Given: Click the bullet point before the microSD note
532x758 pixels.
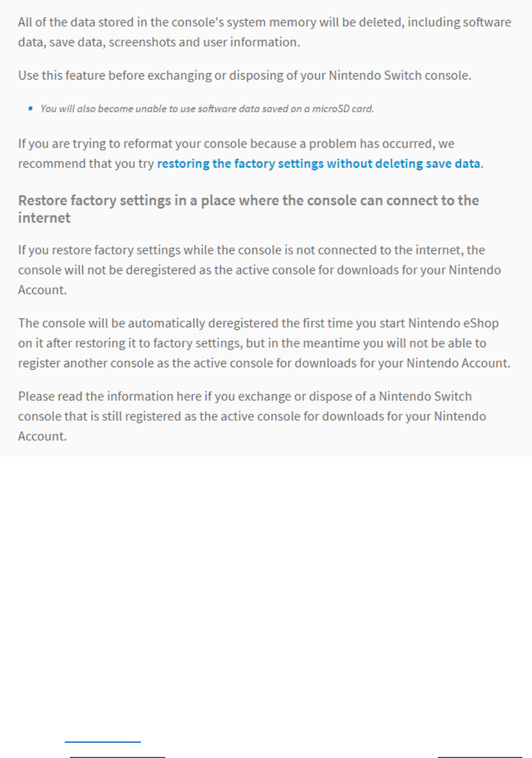Looking at the screenshot, I should point(31,108).
